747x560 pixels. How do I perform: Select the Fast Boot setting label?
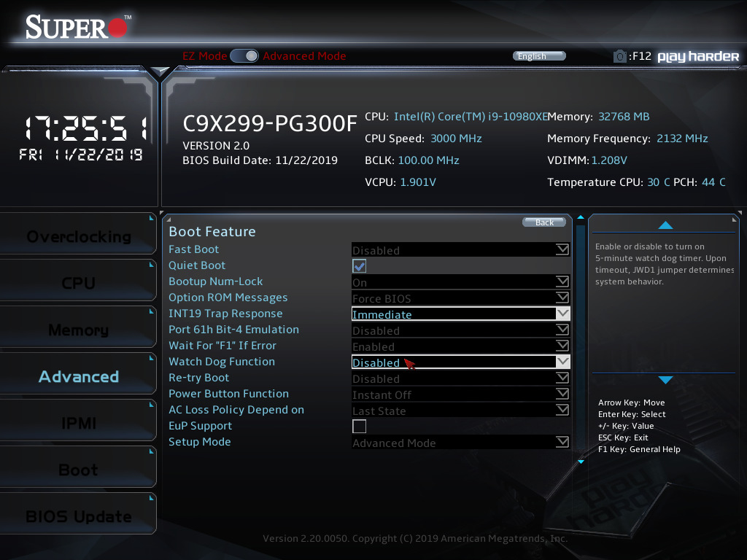click(193, 249)
